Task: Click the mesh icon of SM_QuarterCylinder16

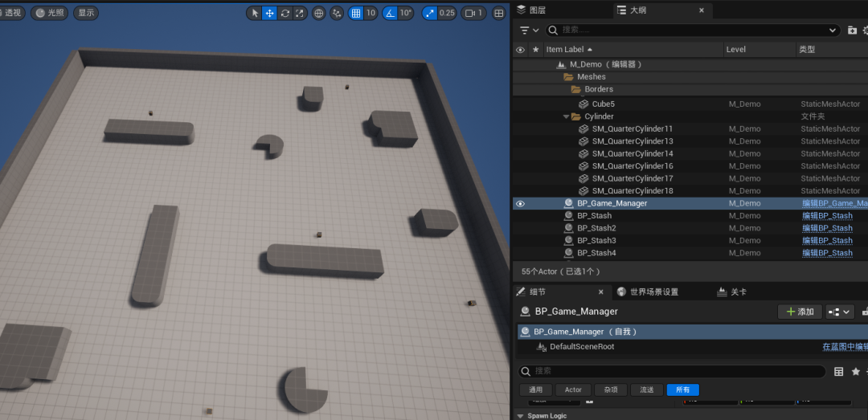Action: pos(583,166)
